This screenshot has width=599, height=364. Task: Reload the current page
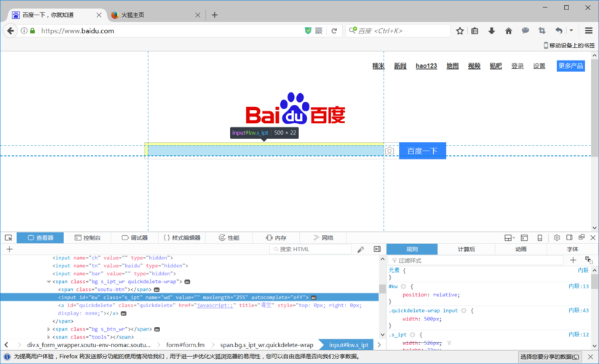(334, 31)
